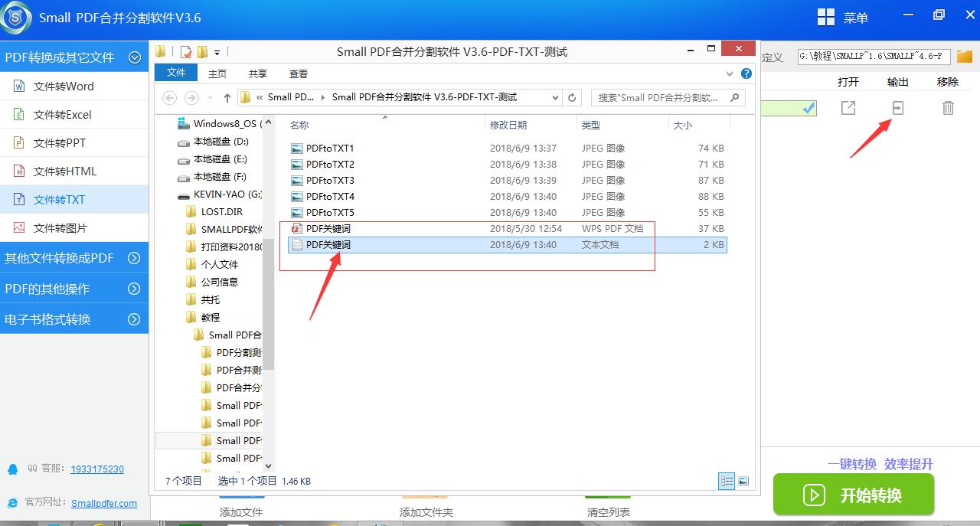Go back with the Explorer back arrow
The image size is (980, 526).
pos(170,97)
